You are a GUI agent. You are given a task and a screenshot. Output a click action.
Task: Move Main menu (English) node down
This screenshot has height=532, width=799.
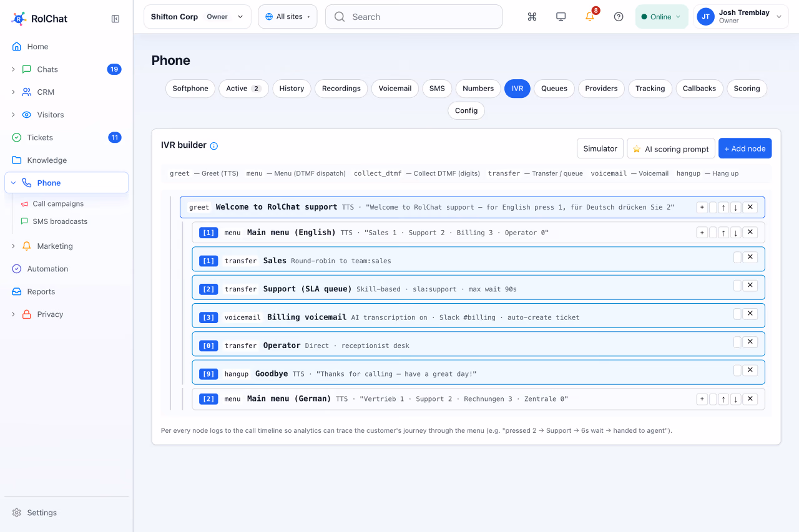coord(735,233)
